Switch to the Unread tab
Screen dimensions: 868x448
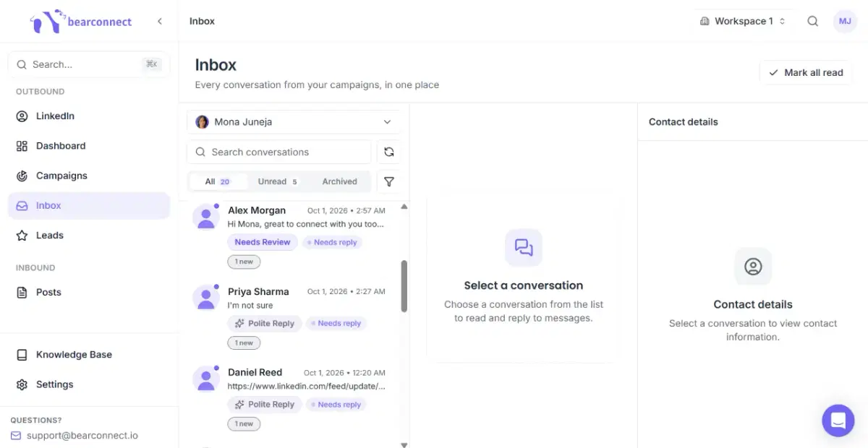[x=278, y=182]
